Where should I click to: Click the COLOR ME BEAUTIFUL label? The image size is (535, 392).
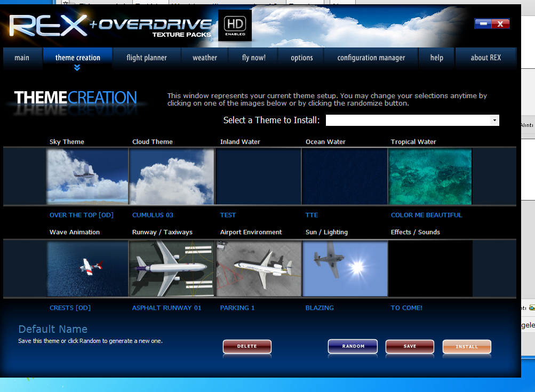(427, 215)
